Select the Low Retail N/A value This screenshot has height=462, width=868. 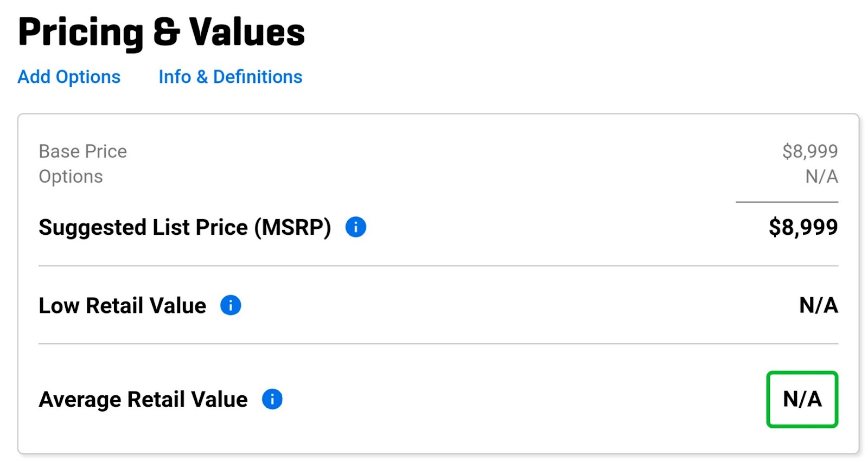click(819, 305)
